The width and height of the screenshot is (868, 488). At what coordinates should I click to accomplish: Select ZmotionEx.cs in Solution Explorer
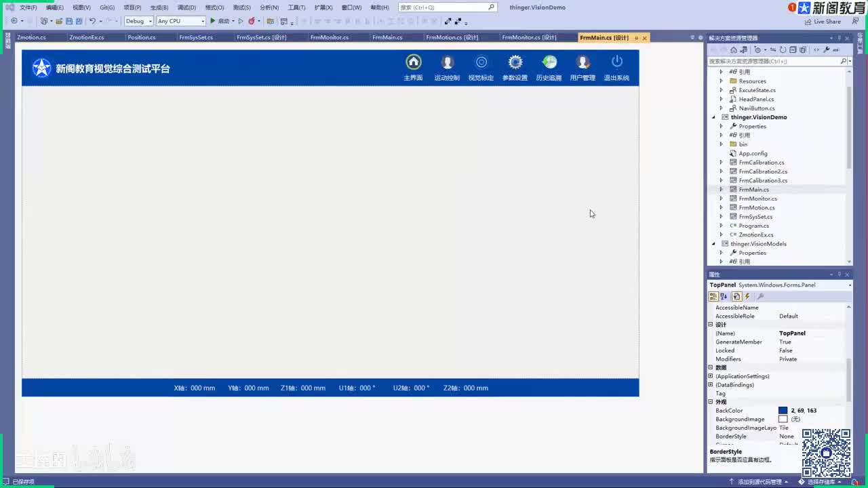(x=755, y=235)
